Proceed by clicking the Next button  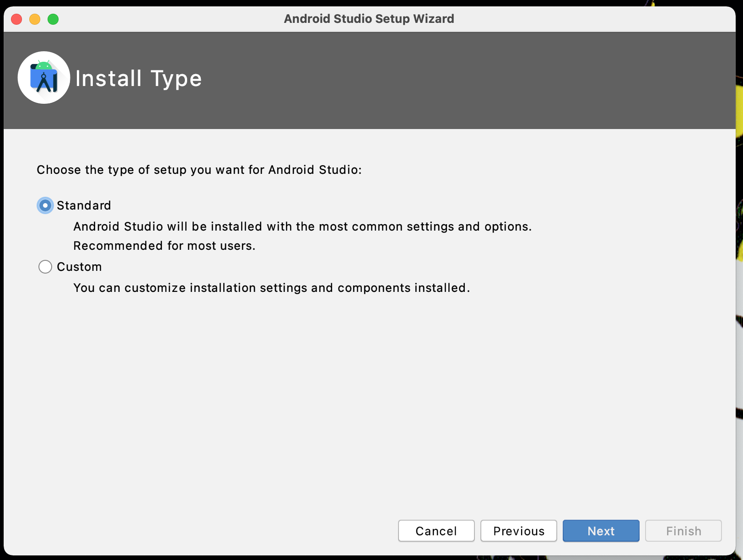click(601, 531)
